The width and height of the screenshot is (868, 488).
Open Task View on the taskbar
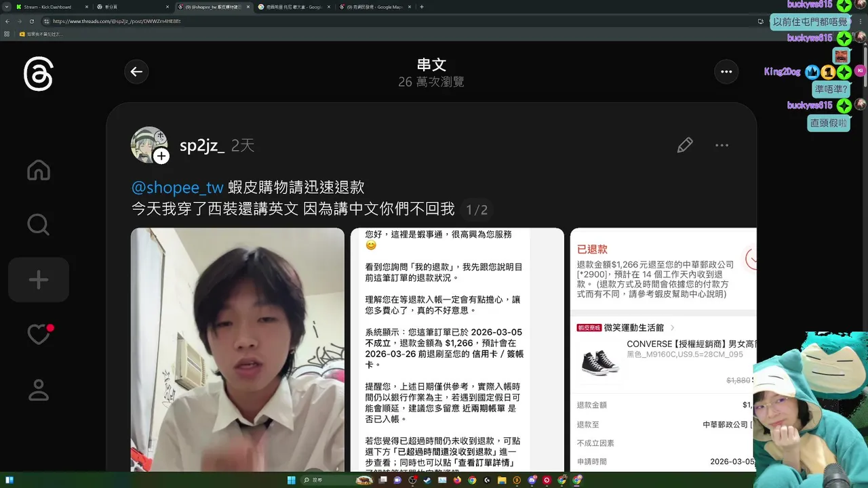pos(382,480)
